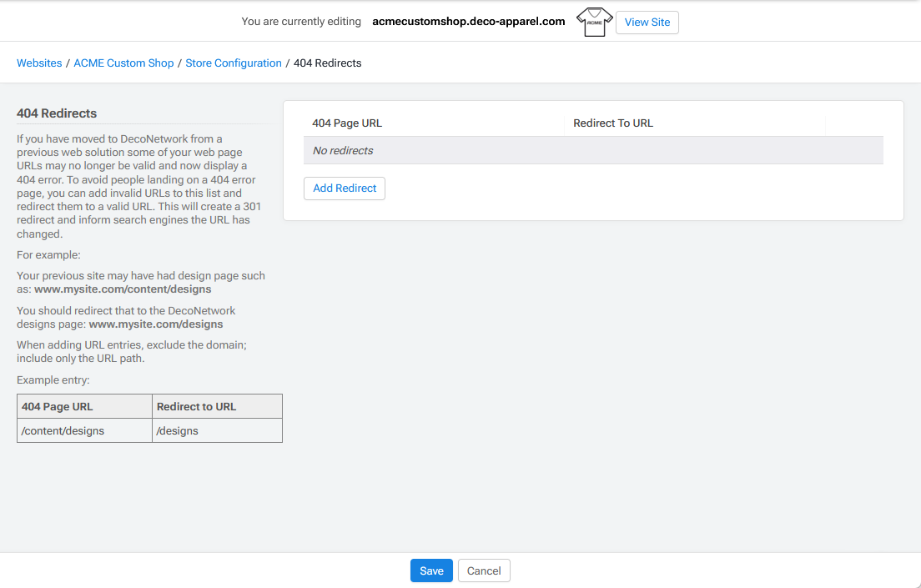The height and width of the screenshot is (588, 921).
Task: Click the You are currently editing label
Action: [x=300, y=21]
